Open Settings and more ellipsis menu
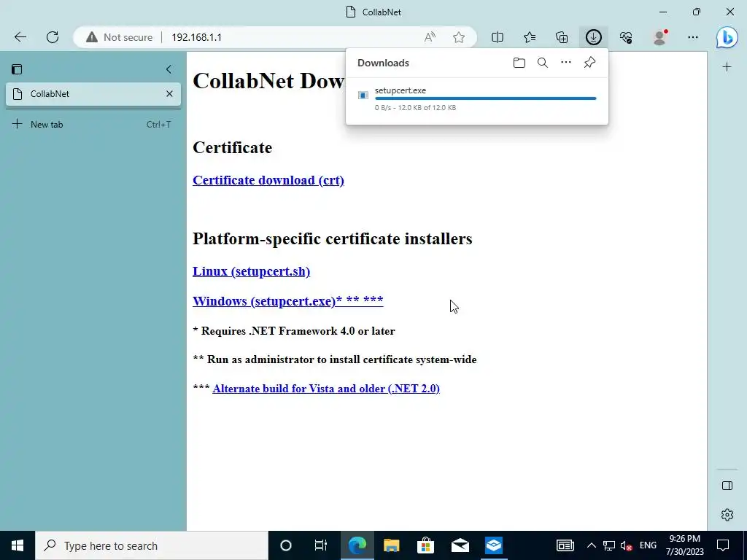This screenshot has width=747, height=560. click(x=693, y=37)
